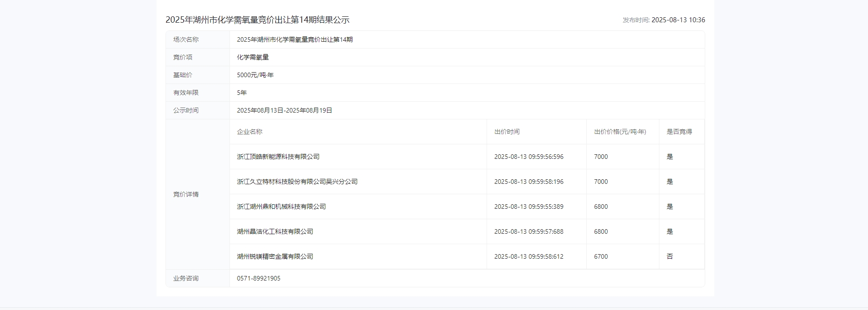
Task: Click the 出价价格(元/吨·年) column header
Action: click(x=620, y=132)
